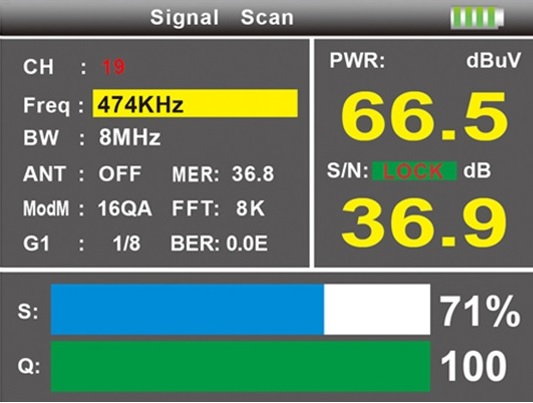Select the highlighted 474KHz frequency field

tap(195, 104)
